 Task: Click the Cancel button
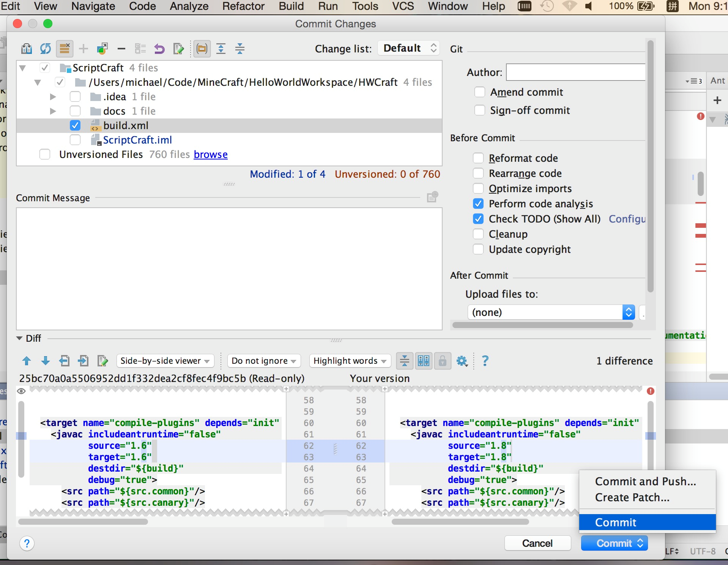tap(537, 543)
